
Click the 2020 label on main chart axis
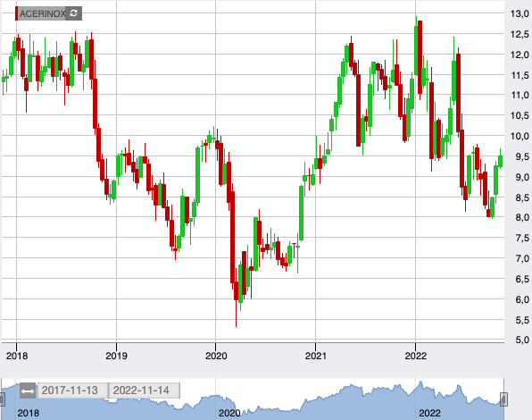pos(216,356)
